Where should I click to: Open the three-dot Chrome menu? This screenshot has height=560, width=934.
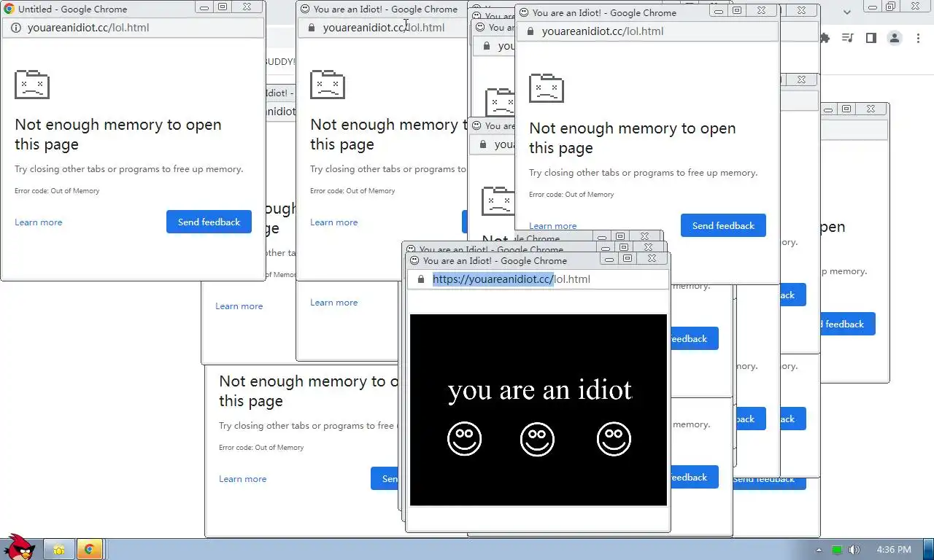[919, 38]
